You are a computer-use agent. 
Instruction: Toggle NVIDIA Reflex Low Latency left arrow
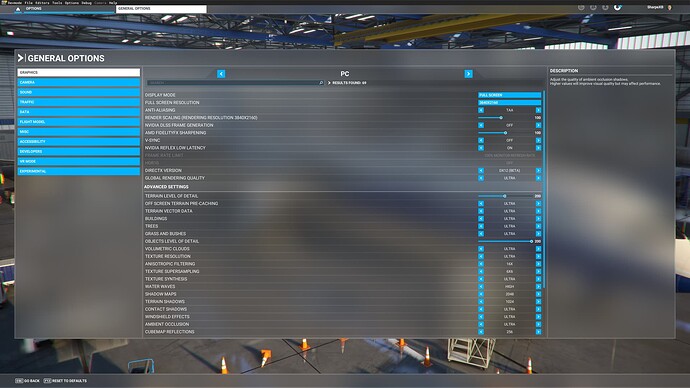click(x=481, y=148)
